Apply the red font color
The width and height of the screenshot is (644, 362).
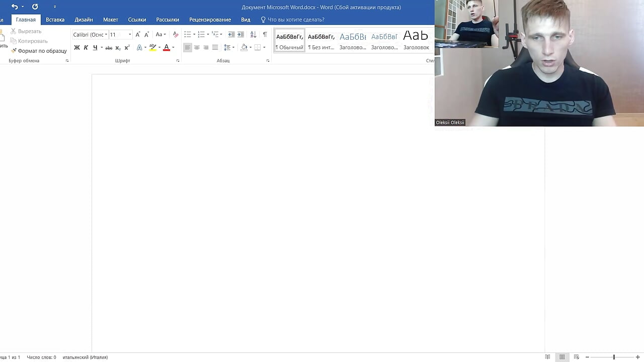point(167,48)
